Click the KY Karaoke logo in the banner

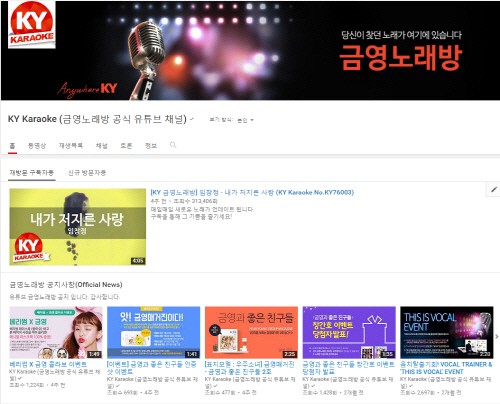(32, 24)
